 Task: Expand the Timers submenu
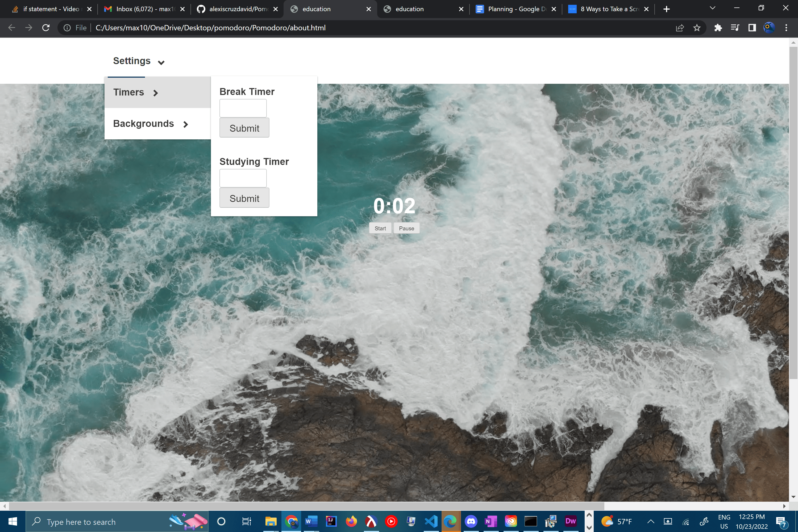pyautogui.click(x=135, y=92)
